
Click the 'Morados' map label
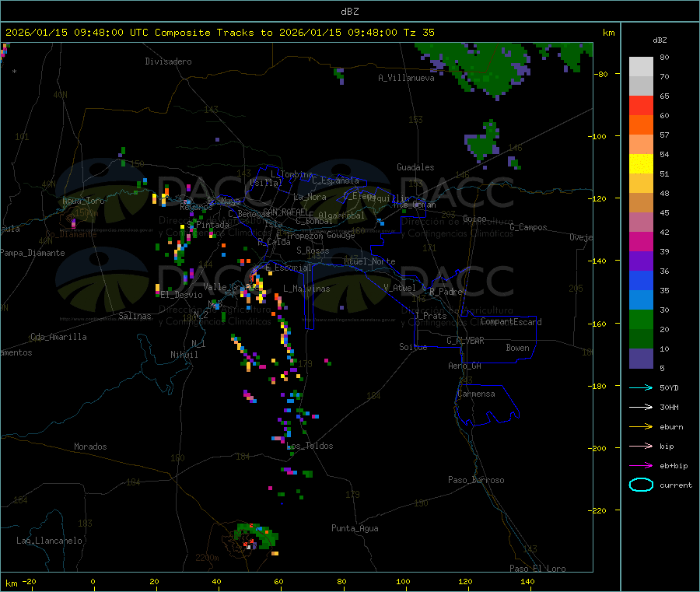90,447
